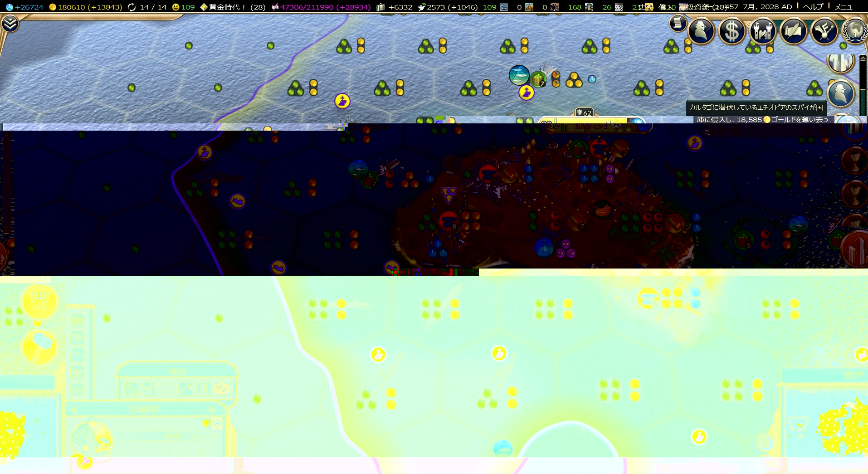Open the dollar sign economy overview
868x474 pixels.
click(x=732, y=31)
